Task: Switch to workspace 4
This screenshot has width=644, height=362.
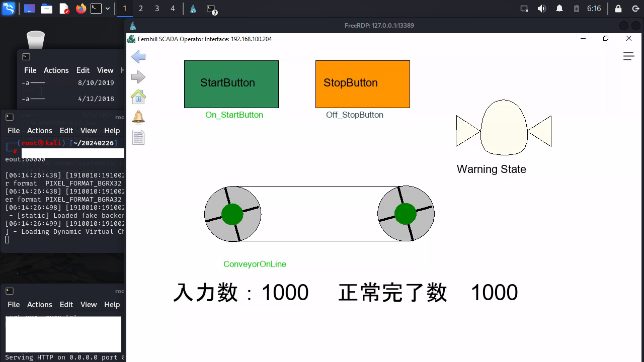Action: tap(173, 9)
